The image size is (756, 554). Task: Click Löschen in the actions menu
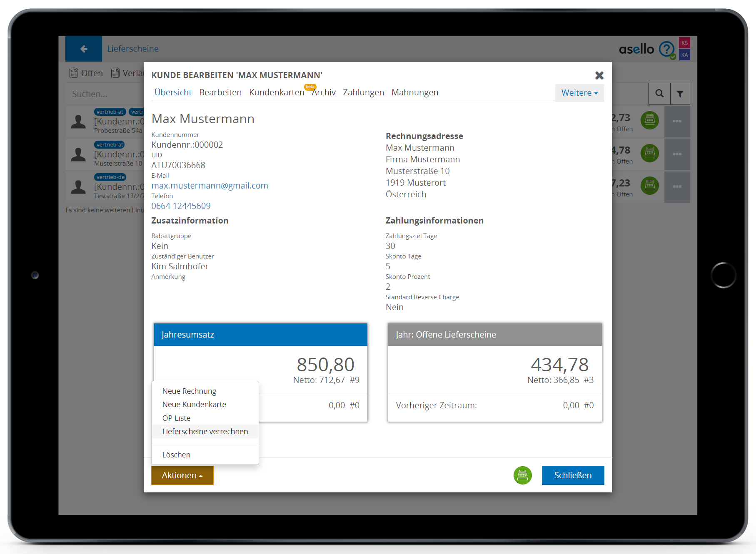click(x=176, y=455)
